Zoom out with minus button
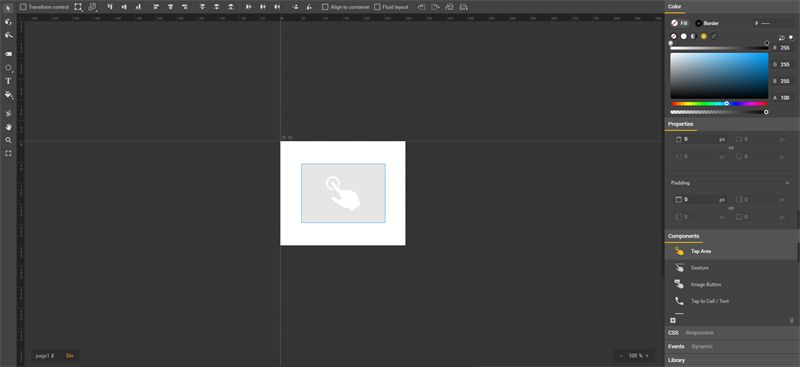 [621, 356]
